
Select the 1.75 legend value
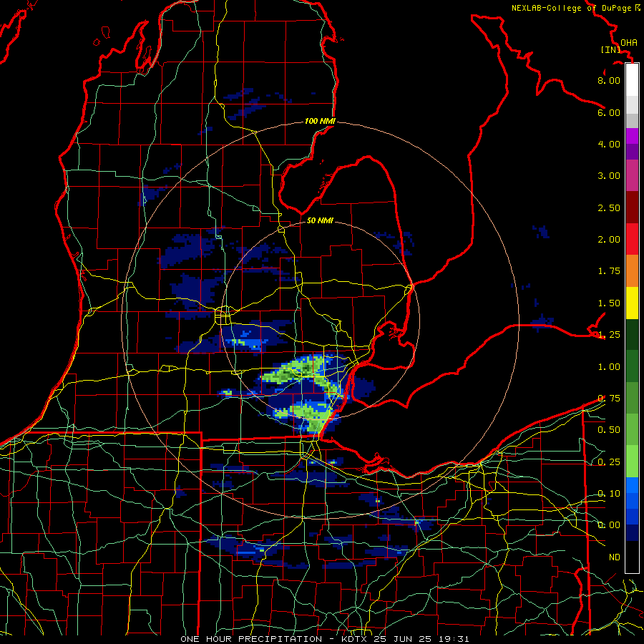pos(609,271)
